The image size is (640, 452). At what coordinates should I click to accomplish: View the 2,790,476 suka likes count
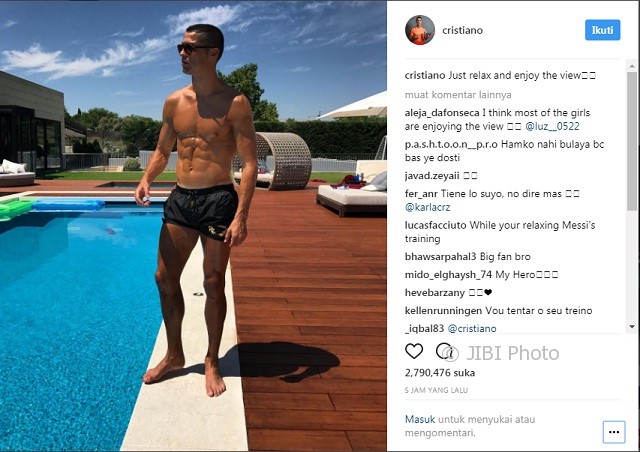point(440,372)
